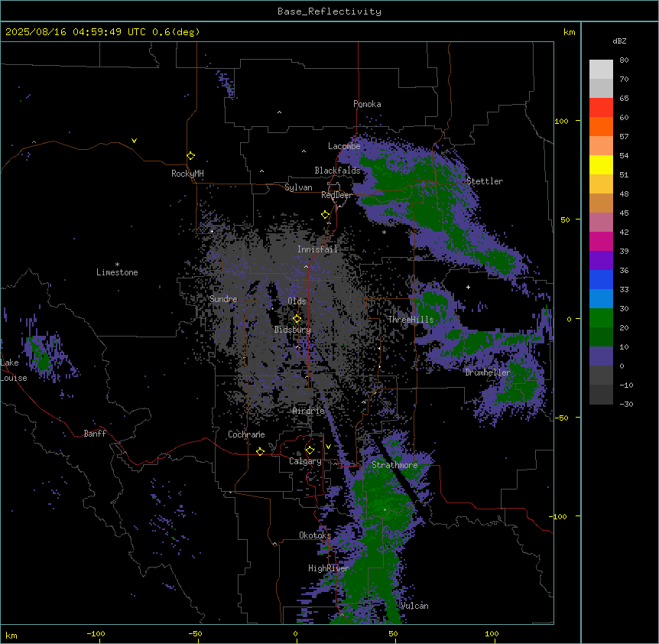
Task: Click yellow V marker northwest of RockyMH
Action: (134, 141)
